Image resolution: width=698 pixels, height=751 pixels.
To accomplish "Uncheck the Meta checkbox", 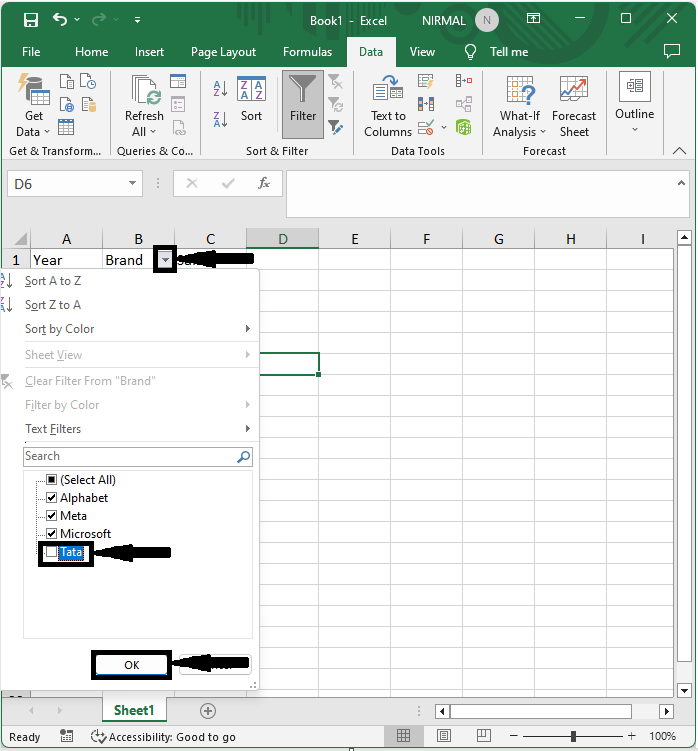I will pyautogui.click(x=52, y=516).
